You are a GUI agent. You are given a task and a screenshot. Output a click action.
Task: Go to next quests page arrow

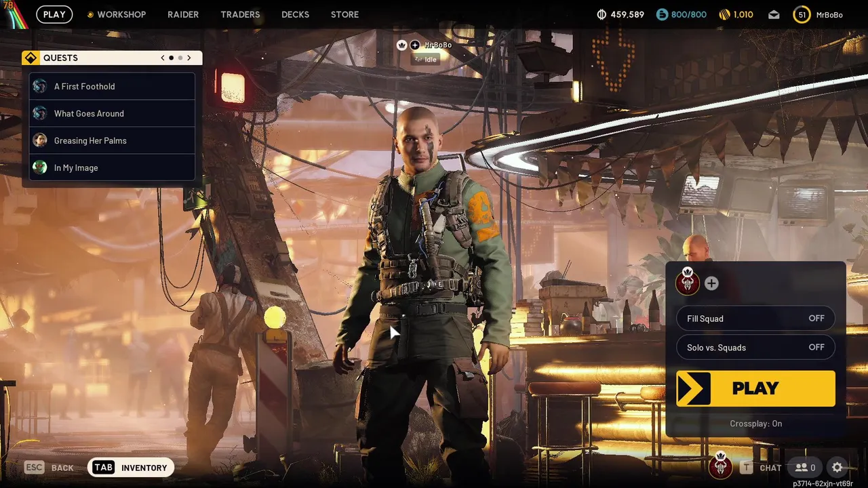tap(189, 58)
